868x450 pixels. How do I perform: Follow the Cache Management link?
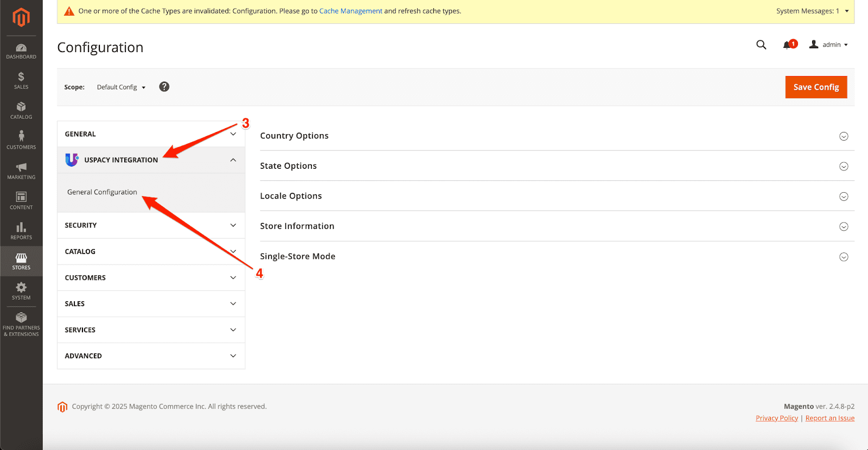(x=350, y=11)
